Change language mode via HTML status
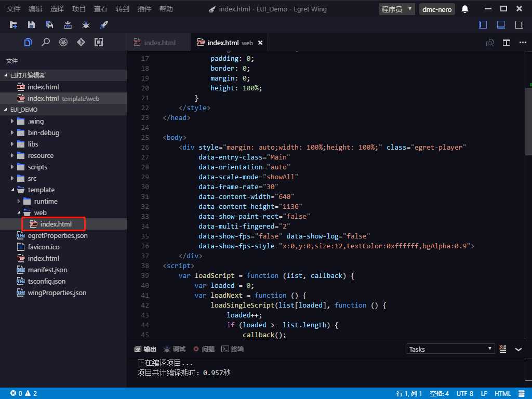 pyautogui.click(x=502, y=394)
